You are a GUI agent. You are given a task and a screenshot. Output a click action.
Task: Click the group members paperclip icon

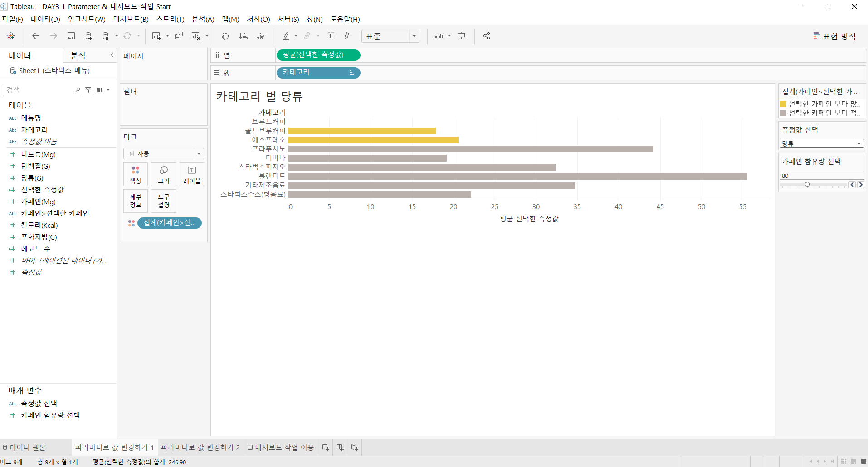pyautogui.click(x=307, y=36)
